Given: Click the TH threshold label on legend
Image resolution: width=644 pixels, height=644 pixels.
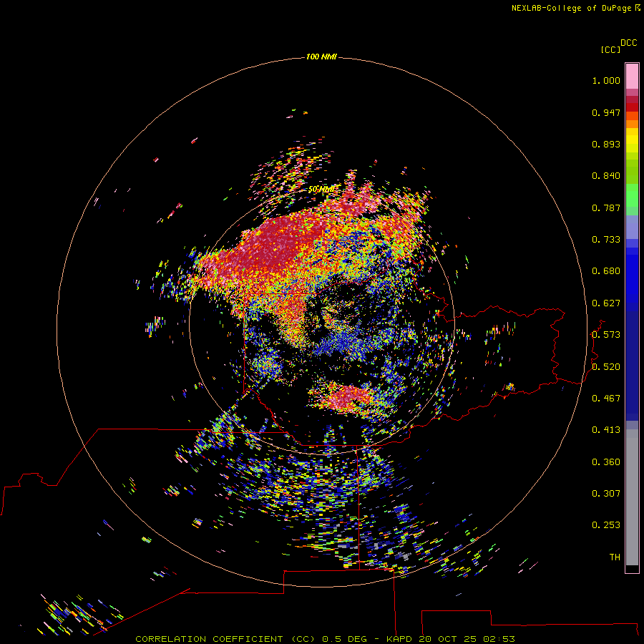Looking at the screenshot, I should pos(615,557).
